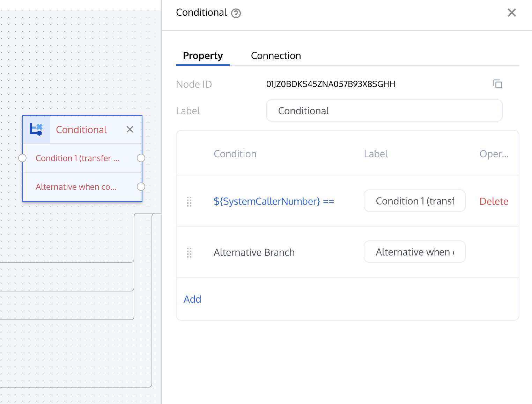
Task: Click the output port of Condition 1 branch
Action: tap(141, 158)
